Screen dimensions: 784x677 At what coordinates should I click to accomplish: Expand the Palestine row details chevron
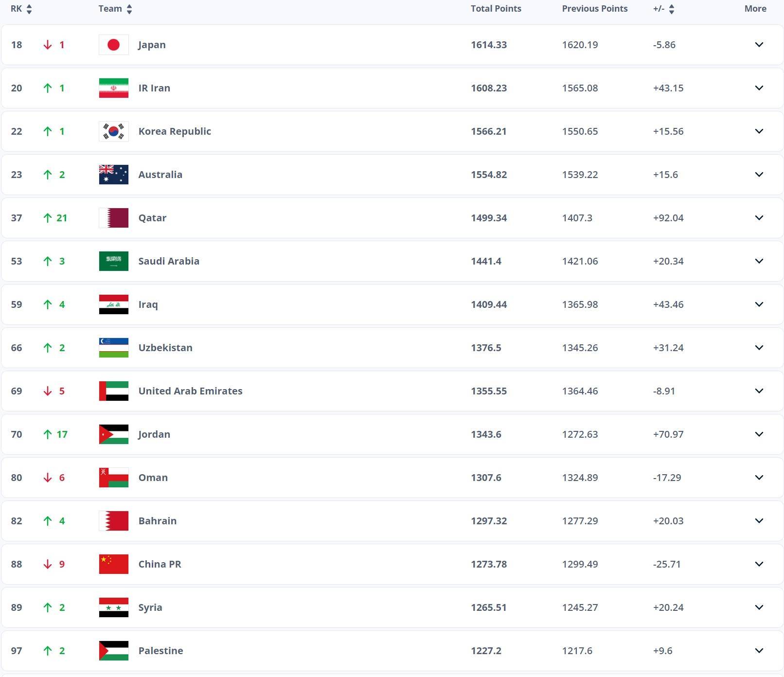[759, 651]
